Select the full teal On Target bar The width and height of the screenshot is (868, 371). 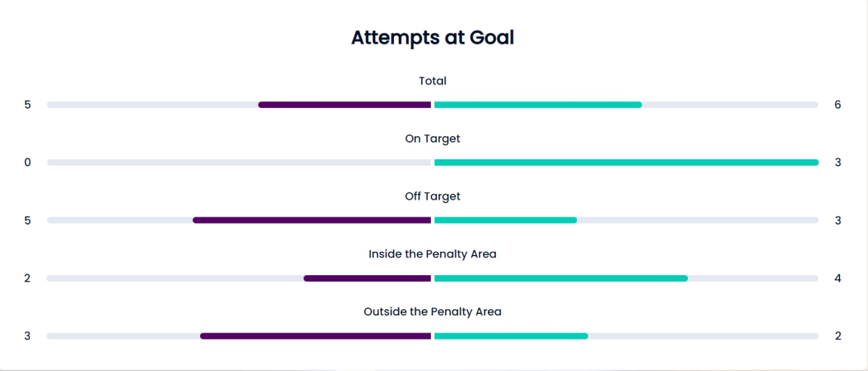point(626,163)
